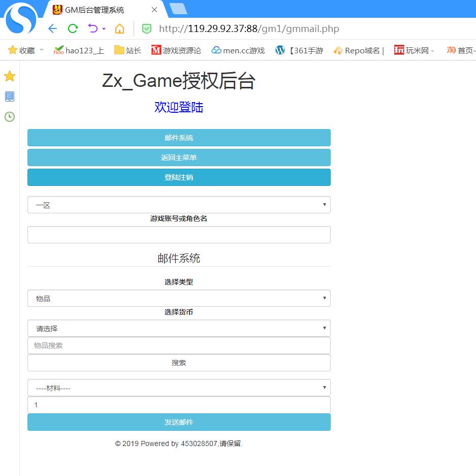Open the ----材料---- item dropdown
Image resolution: width=476 pixels, height=476 pixels.
(x=179, y=388)
